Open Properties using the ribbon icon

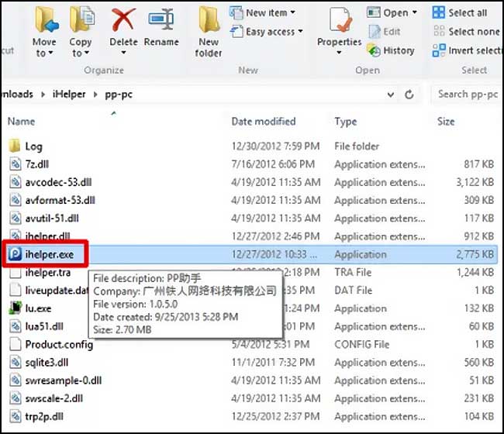tap(340, 20)
